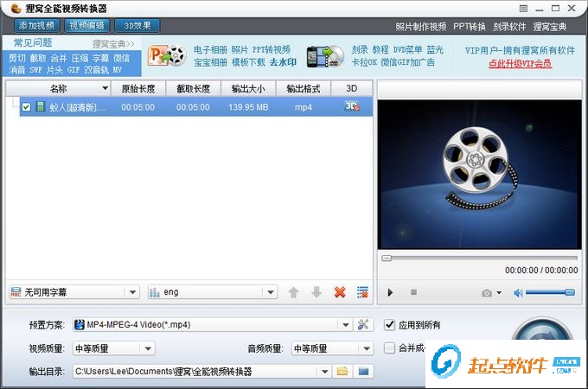588x389 pixels.
Task: Select the mp4 format cell
Action: point(304,107)
